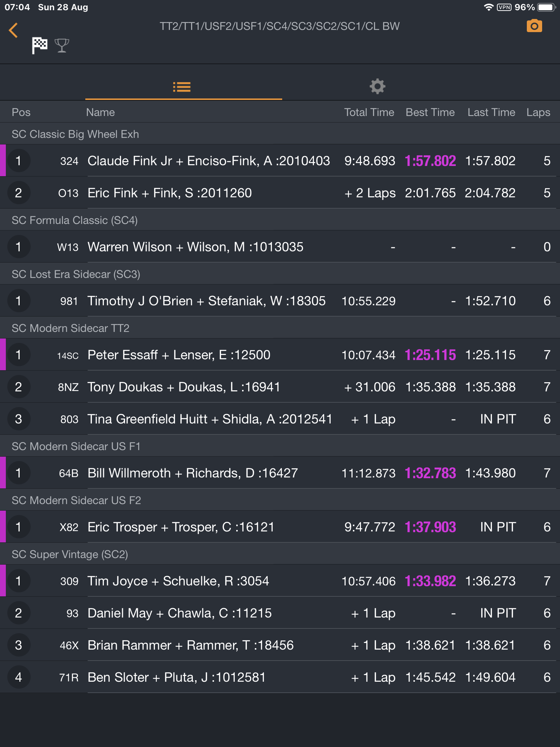The width and height of the screenshot is (560, 747).
Task: Open the camera screenshot icon
Action: 534,26
